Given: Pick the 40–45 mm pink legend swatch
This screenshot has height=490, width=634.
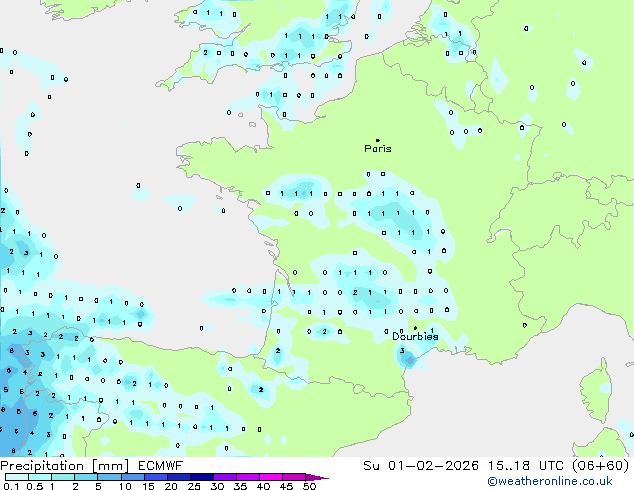Looking at the screenshot, I should pos(271,477).
